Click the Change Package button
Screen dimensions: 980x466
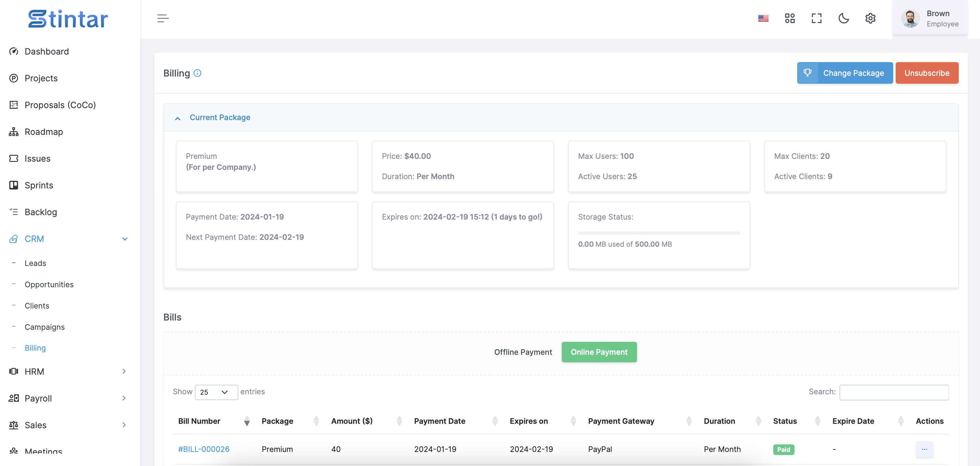pyautogui.click(x=845, y=73)
